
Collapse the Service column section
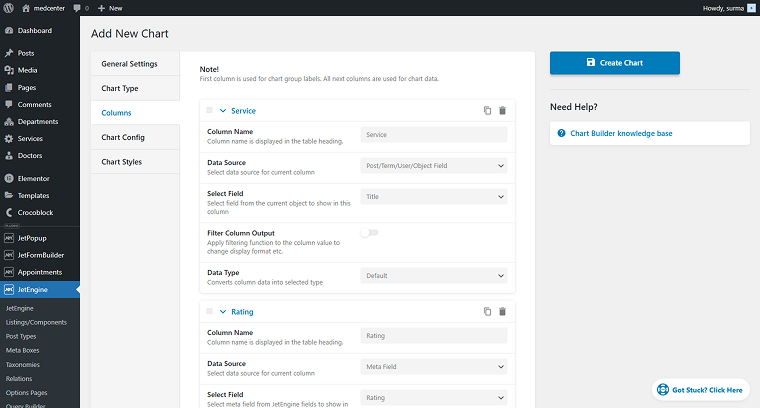[223, 110]
